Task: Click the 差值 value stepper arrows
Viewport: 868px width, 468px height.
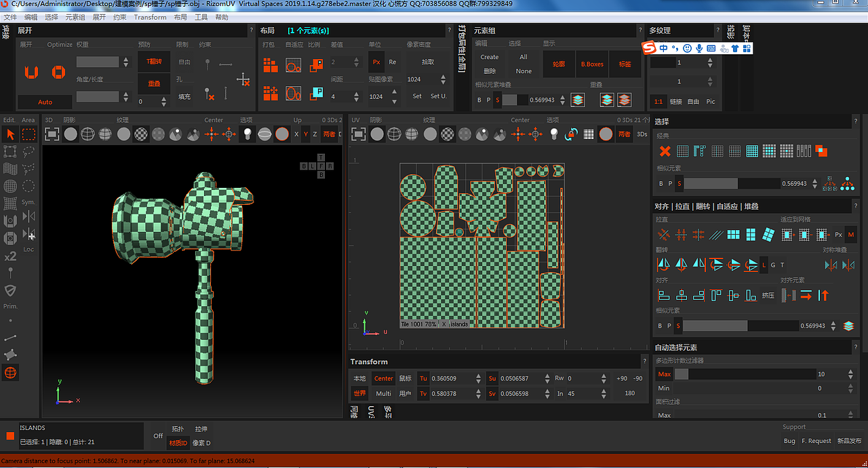Action: click(x=357, y=62)
